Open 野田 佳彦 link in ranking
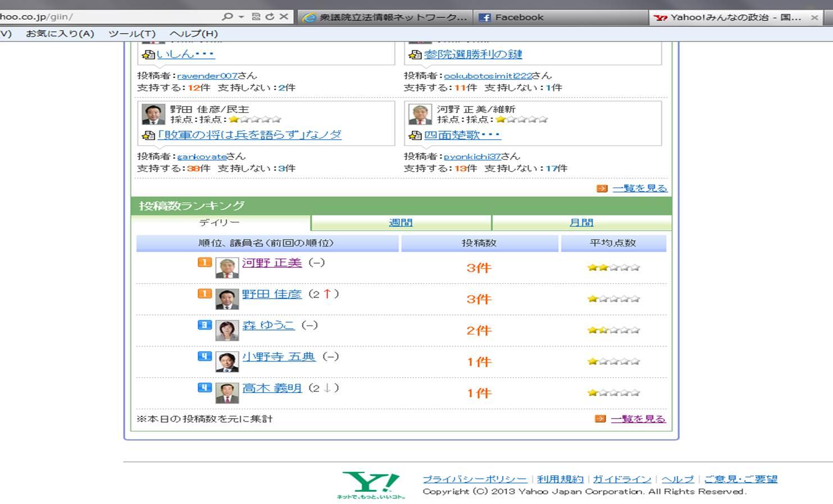This screenshot has height=504, width=833. [x=272, y=294]
